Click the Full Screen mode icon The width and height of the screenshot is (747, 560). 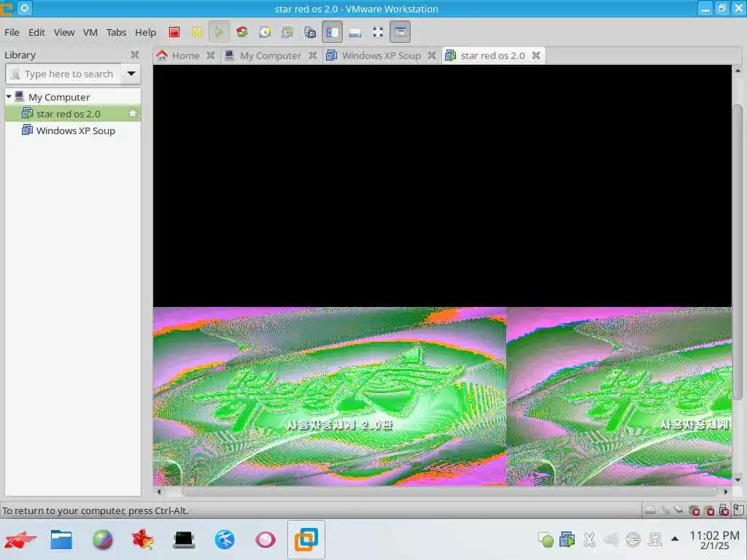click(379, 32)
